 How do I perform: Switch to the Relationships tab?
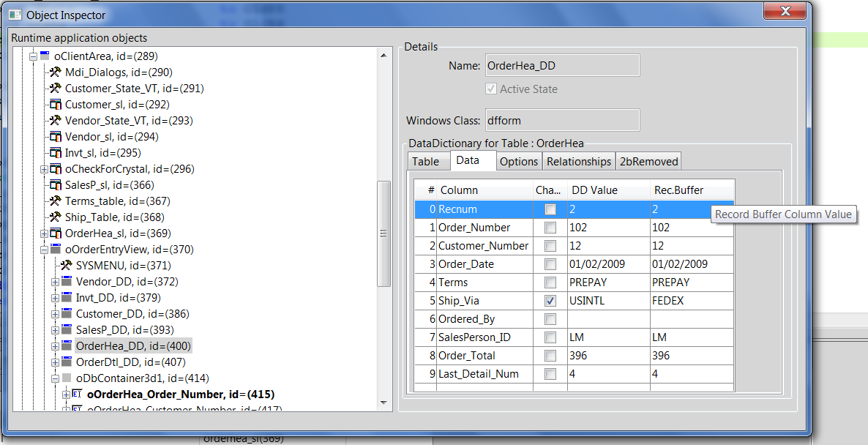578,162
